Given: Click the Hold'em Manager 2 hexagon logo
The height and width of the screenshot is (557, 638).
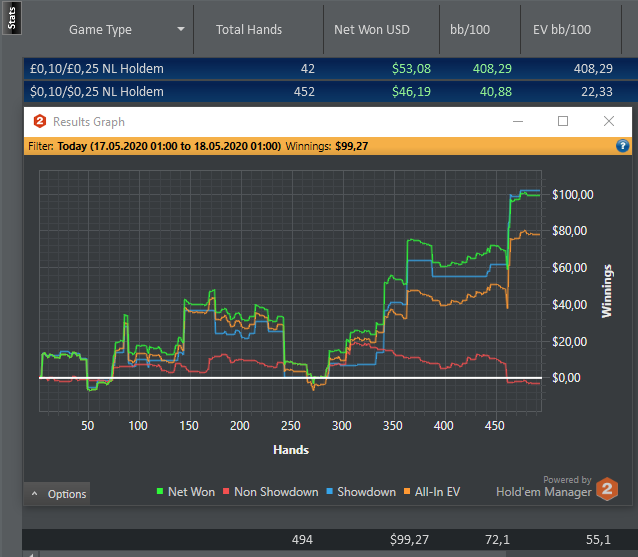Looking at the screenshot, I should click(607, 489).
